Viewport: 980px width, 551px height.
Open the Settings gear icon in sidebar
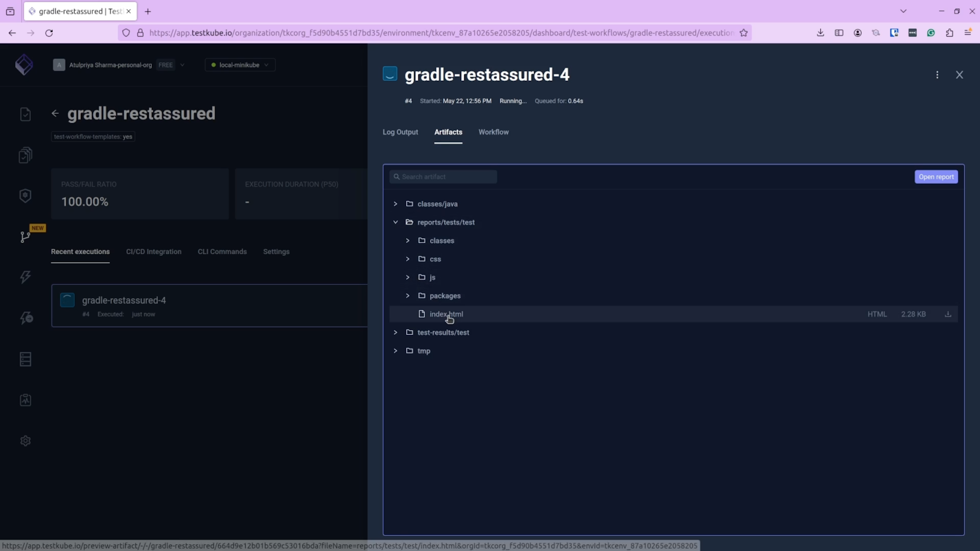25,441
